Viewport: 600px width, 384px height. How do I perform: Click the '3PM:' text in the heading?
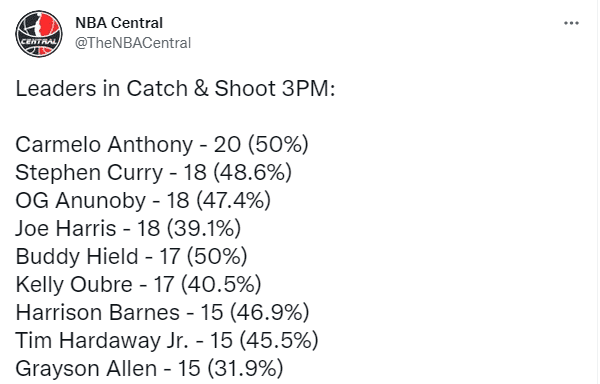point(308,89)
